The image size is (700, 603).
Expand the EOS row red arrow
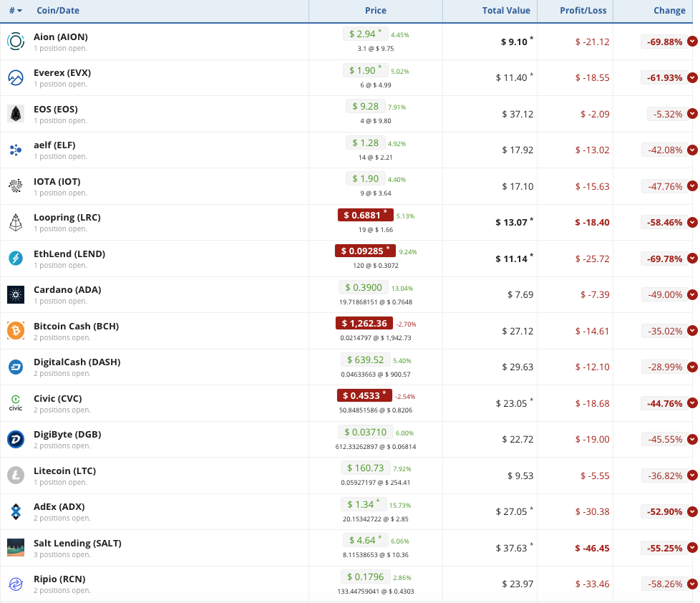(x=692, y=114)
